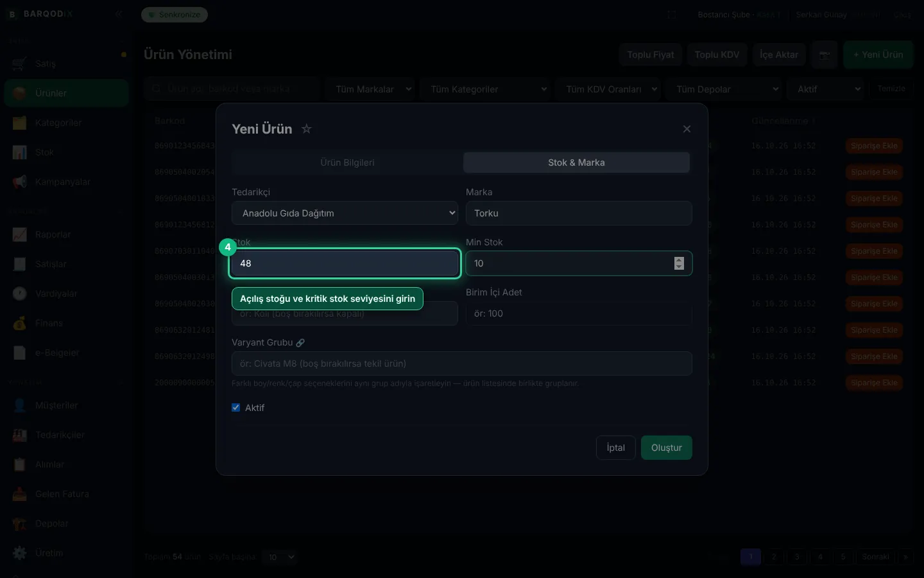Click the Toplu Fiyat button
Viewport: 924px width, 578px height.
(x=651, y=55)
